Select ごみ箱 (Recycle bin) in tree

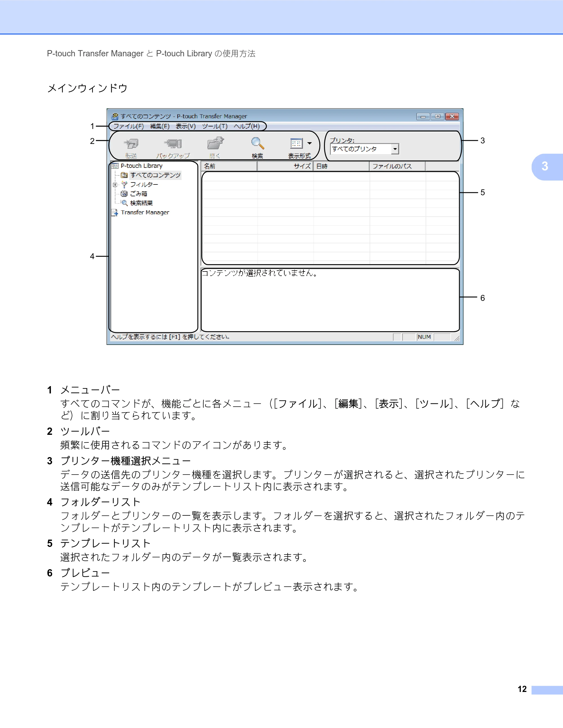pyautogui.click(x=138, y=194)
